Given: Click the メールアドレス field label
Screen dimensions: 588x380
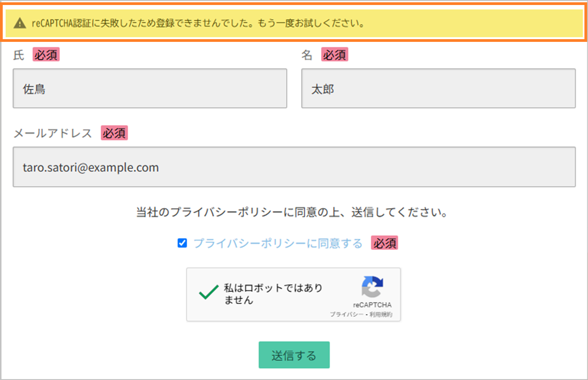Looking at the screenshot, I should tap(53, 133).
